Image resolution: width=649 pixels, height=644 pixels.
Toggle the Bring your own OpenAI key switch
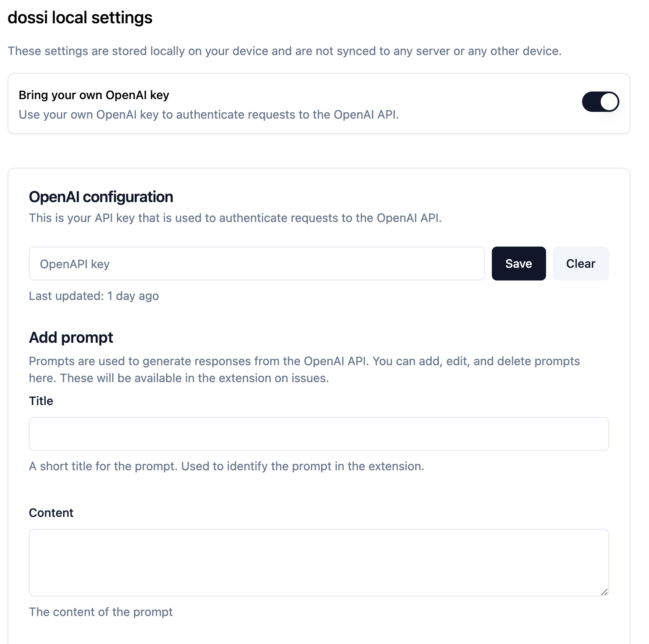pyautogui.click(x=600, y=102)
